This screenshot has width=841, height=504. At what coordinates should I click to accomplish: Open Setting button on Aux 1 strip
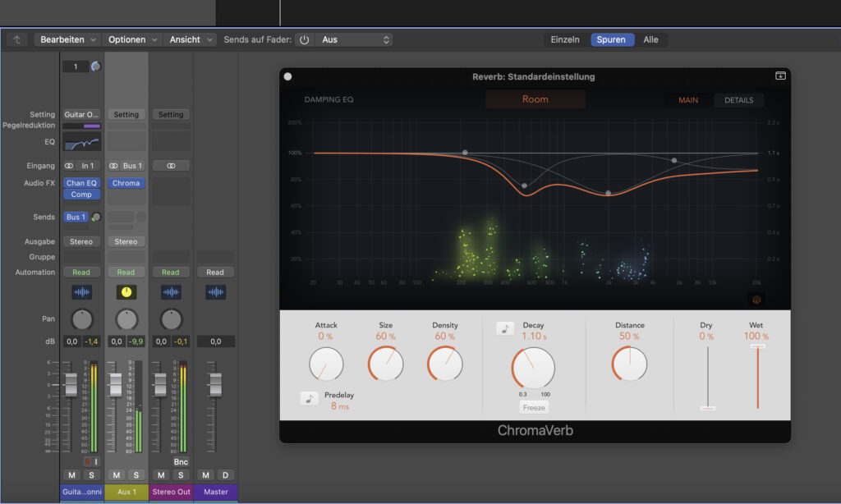pyautogui.click(x=126, y=115)
